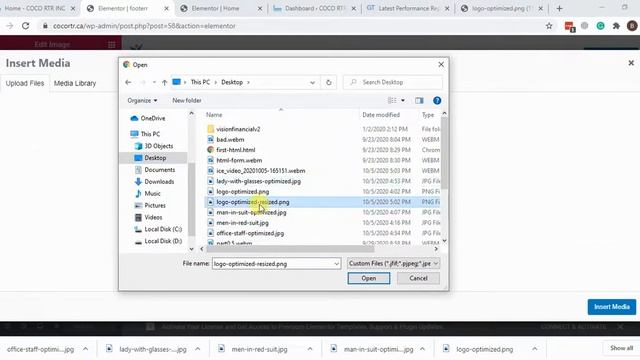
Task: Open Documents in the navigation pane
Action: click(155, 170)
